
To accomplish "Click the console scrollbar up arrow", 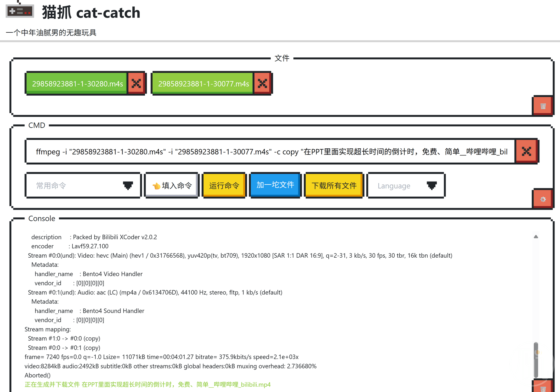I will pos(536,237).
